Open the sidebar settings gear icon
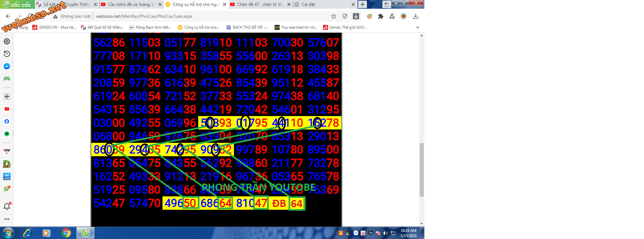Image resolution: width=644 pixels, height=239 pixels. point(7,41)
